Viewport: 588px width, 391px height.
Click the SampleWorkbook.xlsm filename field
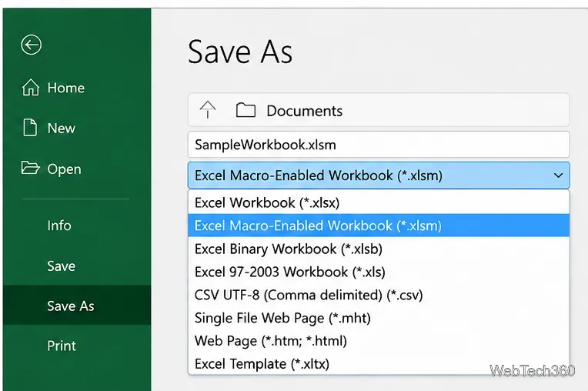[379, 145]
